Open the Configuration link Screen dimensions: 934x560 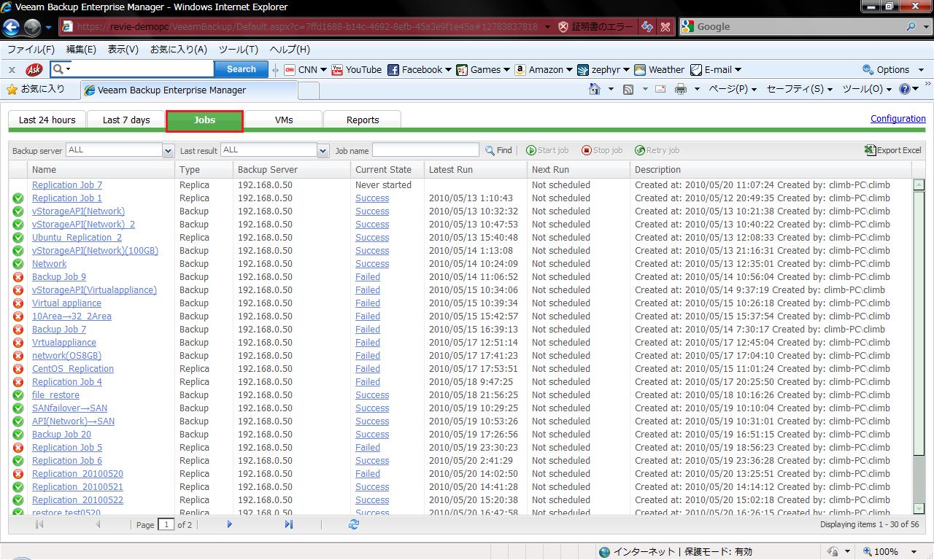point(898,119)
